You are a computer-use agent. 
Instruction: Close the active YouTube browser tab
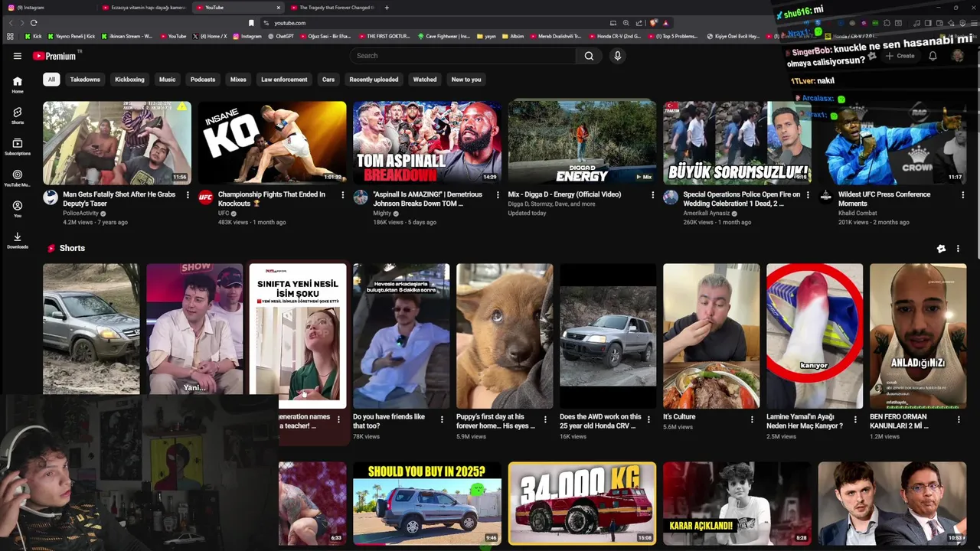(x=279, y=8)
